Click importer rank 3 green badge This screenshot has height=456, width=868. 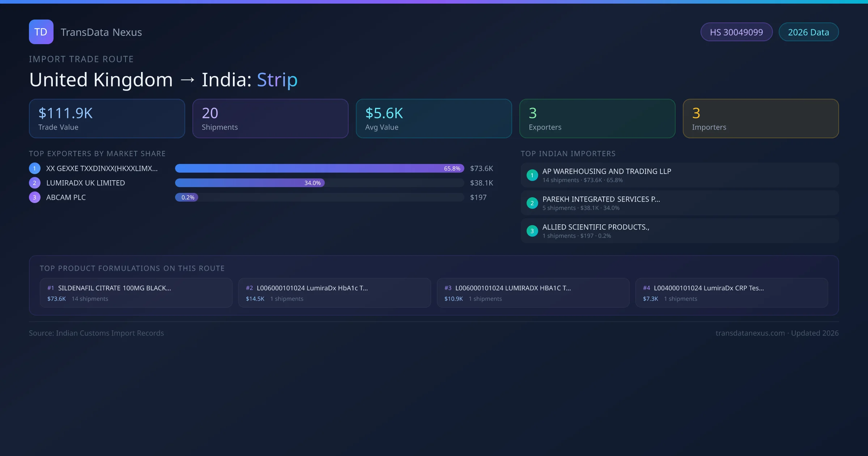[x=532, y=231]
